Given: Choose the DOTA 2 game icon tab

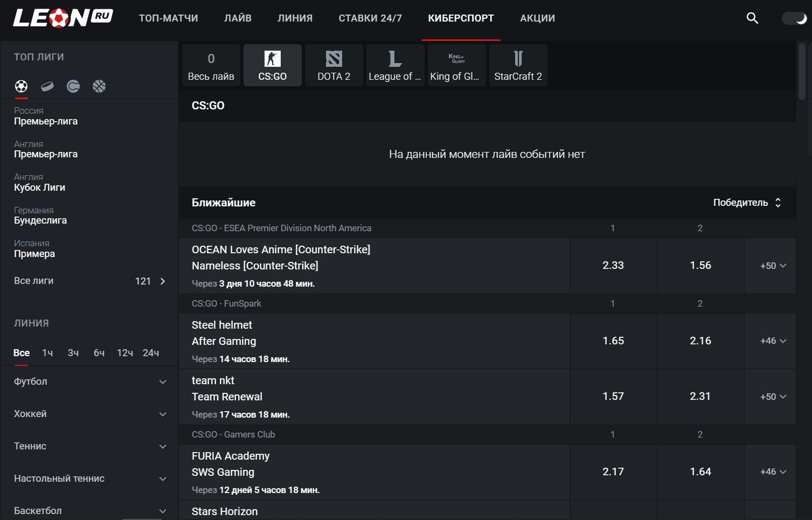Looking at the screenshot, I should (334, 65).
